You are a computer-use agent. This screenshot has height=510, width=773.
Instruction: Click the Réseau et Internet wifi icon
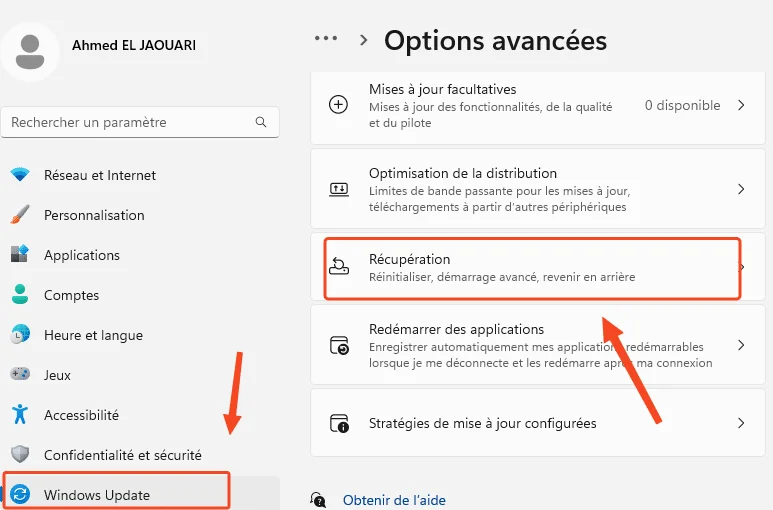20,175
